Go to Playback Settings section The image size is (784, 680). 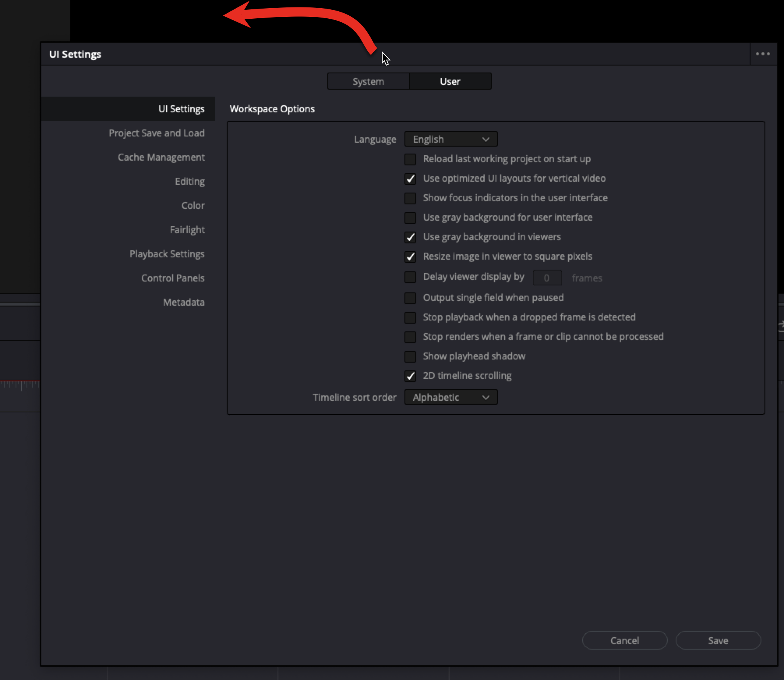coord(167,254)
